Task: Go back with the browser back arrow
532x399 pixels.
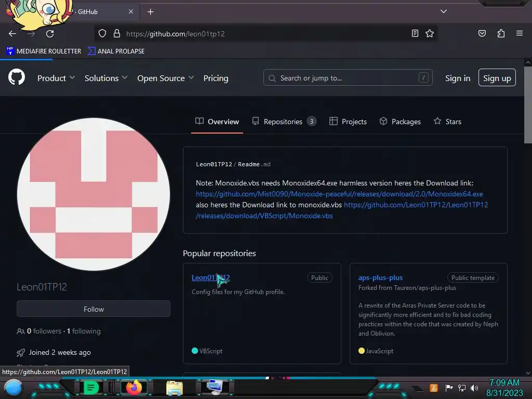Action: point(12,34)
